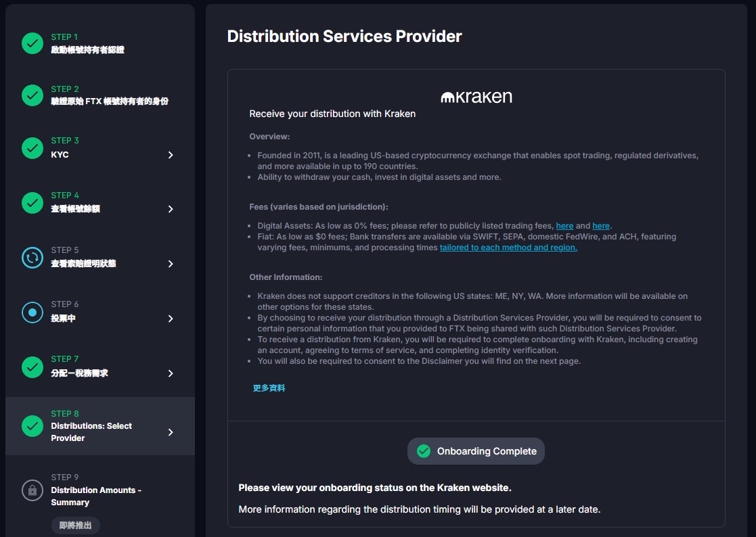Image resolution: width=756 pixels, height=537 pixels.
Task: Click "More information regarding the distribution timing" text
Action: click(x=420, y=509)
